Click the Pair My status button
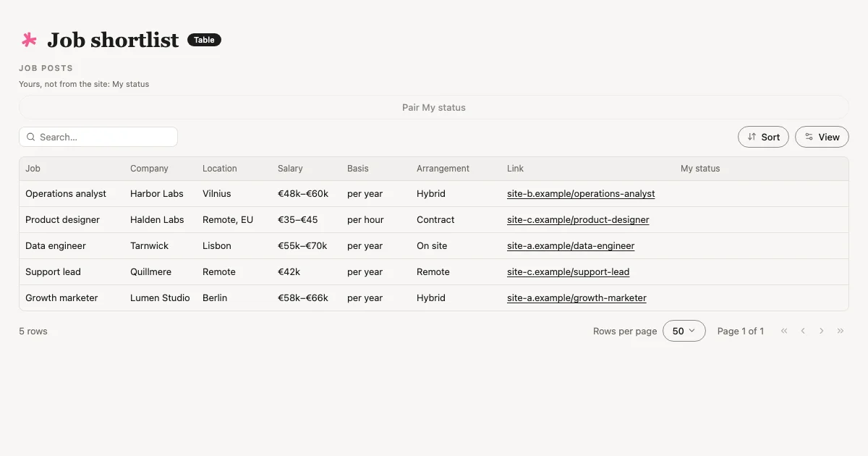This screenshot has height=456, width=868. [434, 107]
